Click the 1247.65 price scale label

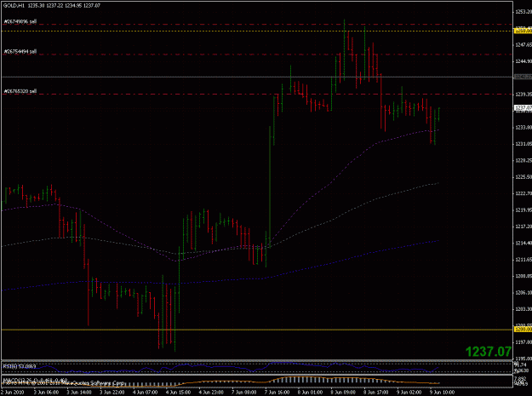pyautogui.click(x=523, y=45)
